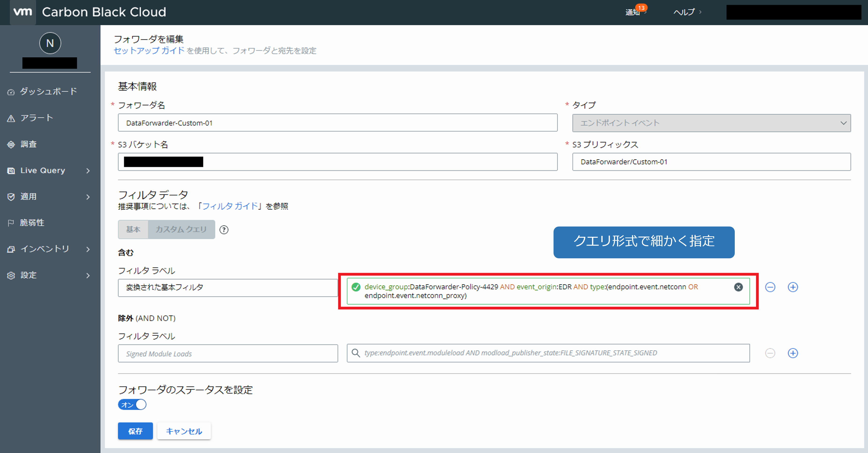The width and height of the screenshot is (868, 453).
Task: Open the セットアップ ガイド link
Action: point(149,51)
